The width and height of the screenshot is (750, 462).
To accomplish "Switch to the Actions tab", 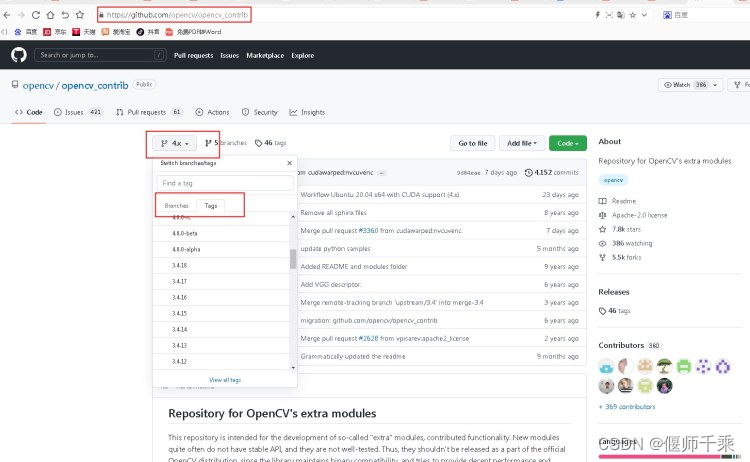I will (212, 112).
